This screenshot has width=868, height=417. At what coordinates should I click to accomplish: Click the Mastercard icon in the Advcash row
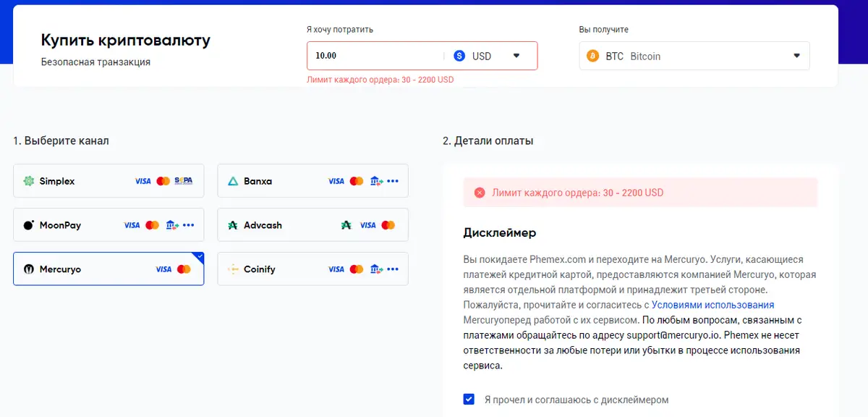388,225
